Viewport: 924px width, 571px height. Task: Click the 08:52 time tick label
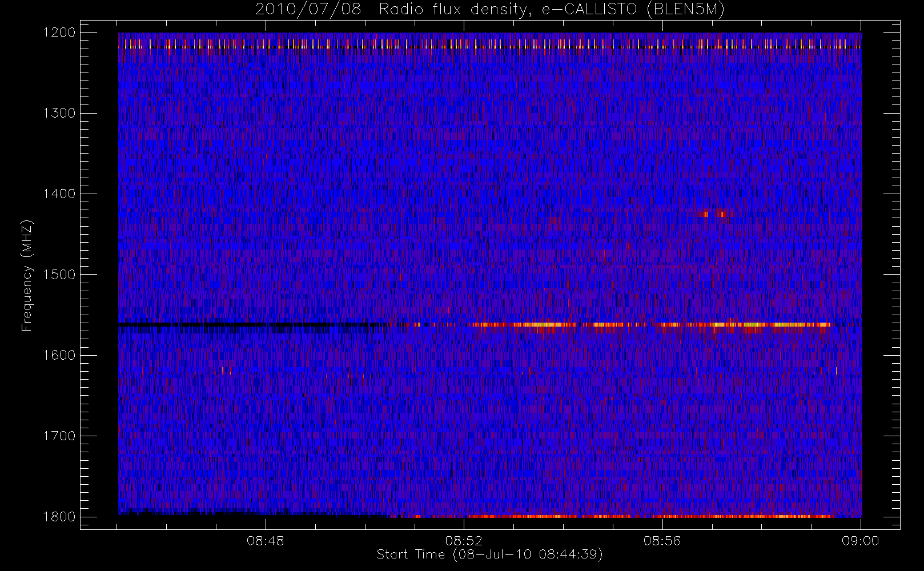point(464,541)
